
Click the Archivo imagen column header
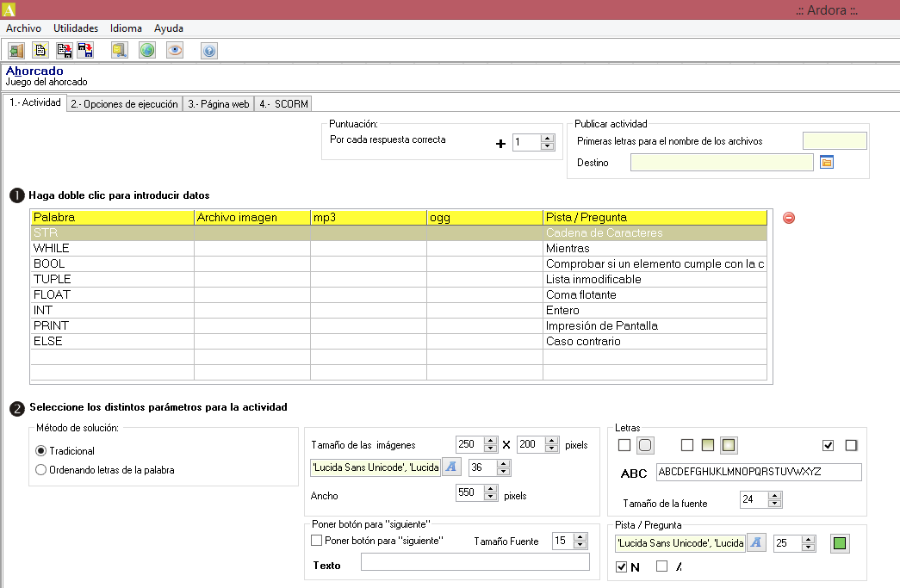[x=252, y=218]
